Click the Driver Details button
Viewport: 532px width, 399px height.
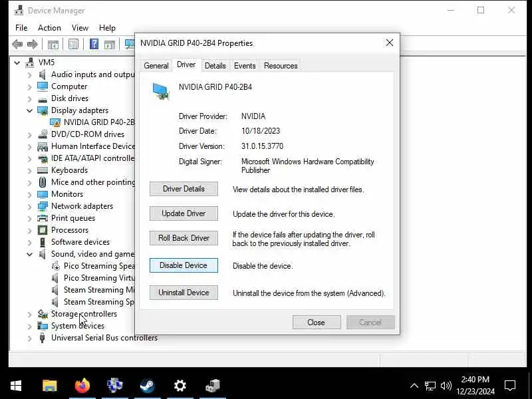pos(184,189)
